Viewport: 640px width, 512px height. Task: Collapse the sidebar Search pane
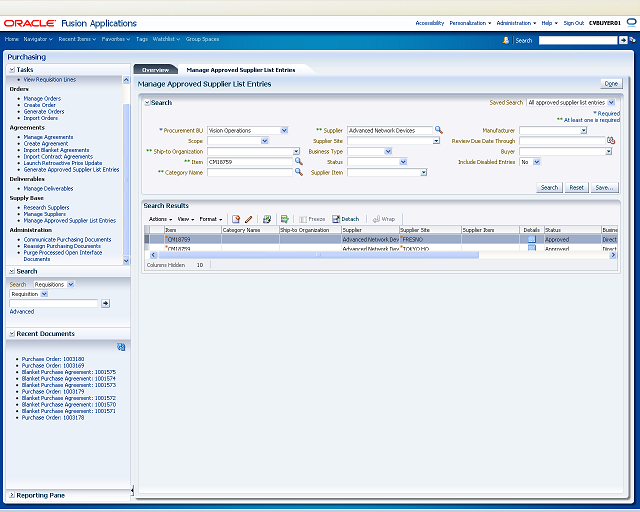point(12,272)
